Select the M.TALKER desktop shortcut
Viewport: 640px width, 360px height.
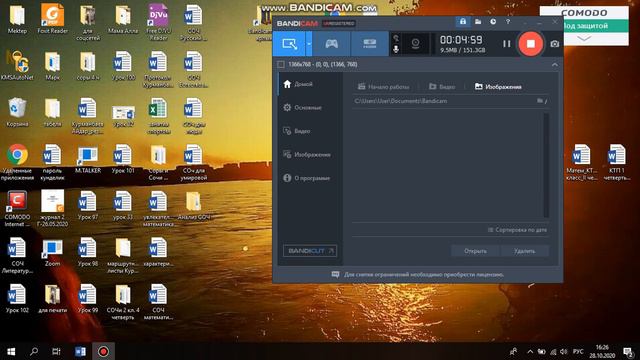click(88, 159)
